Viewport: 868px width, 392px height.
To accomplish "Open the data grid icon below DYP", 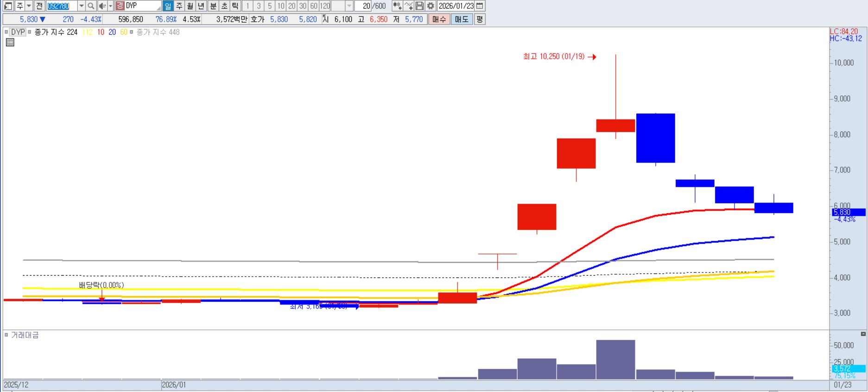I will point(10,43).
